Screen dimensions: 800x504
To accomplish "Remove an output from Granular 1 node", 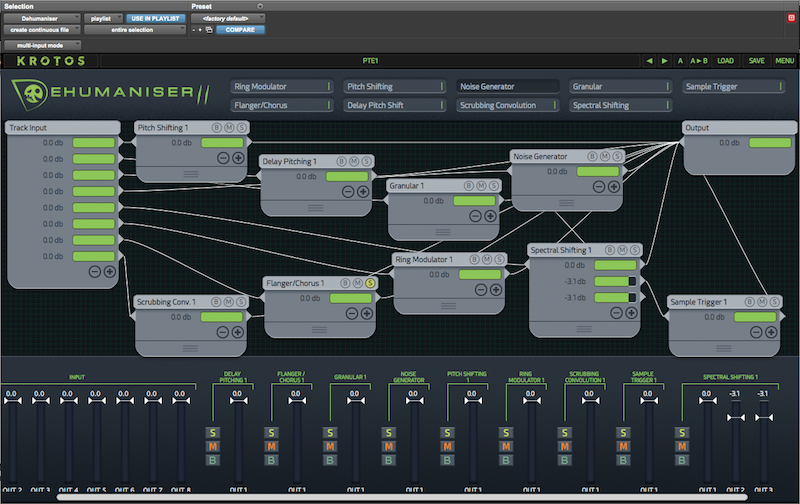I will [x=475, y=216].
